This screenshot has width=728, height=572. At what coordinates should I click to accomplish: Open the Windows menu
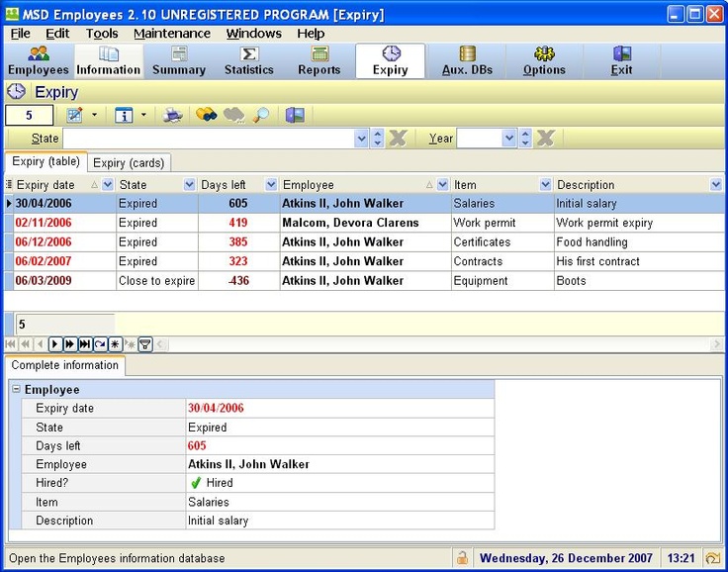click(254, 34)
